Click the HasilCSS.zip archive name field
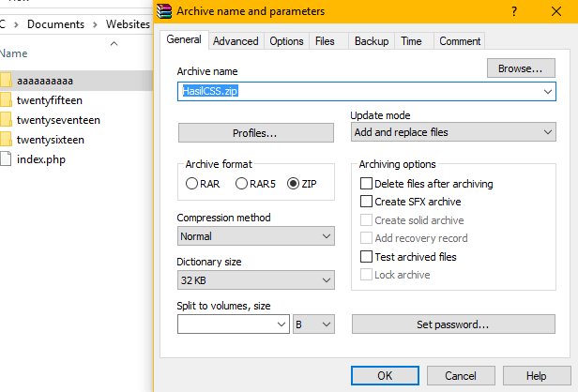 (x=366, y=91)
